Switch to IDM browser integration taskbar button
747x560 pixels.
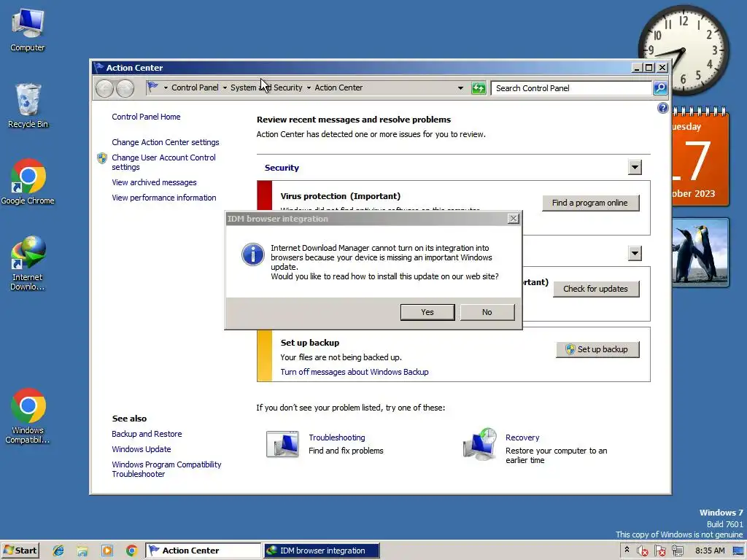(x=322, y=551)
